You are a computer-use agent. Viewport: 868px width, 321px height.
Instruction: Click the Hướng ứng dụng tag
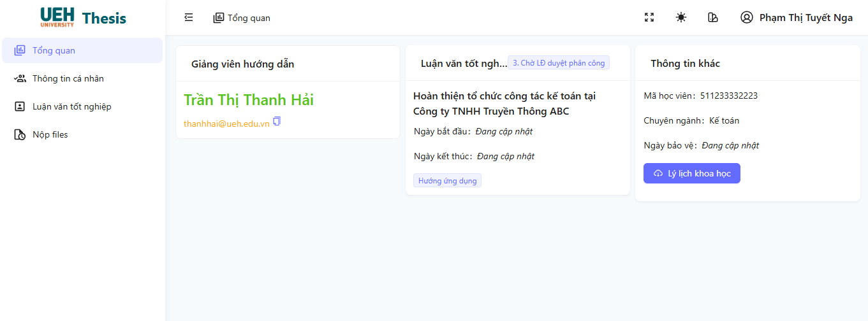click(x=447, y=181)
